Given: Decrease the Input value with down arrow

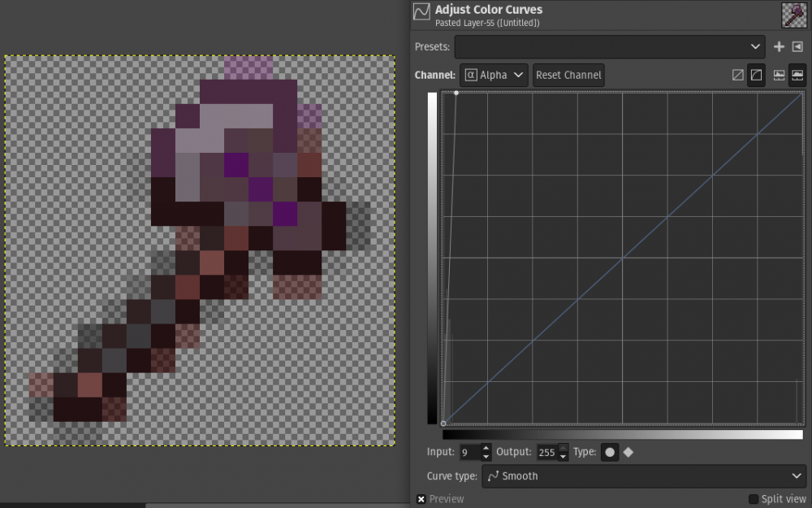Looking at the screenshot, I should 486,457.
